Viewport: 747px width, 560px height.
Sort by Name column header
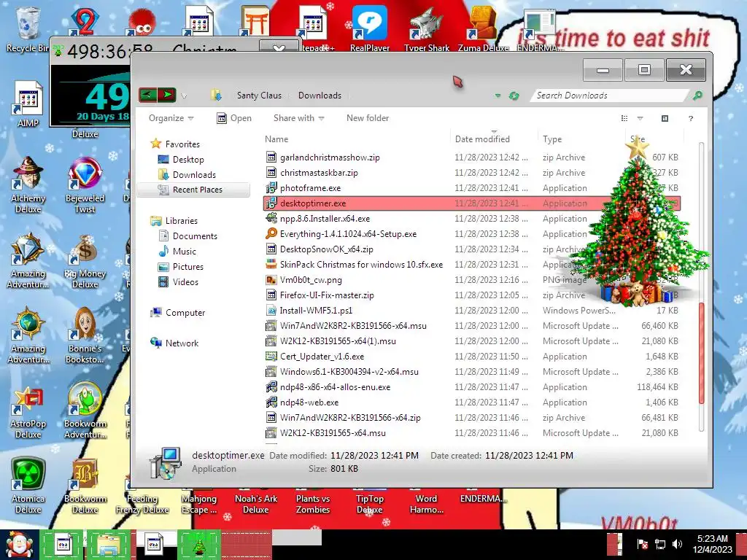[x=276, y=139]
